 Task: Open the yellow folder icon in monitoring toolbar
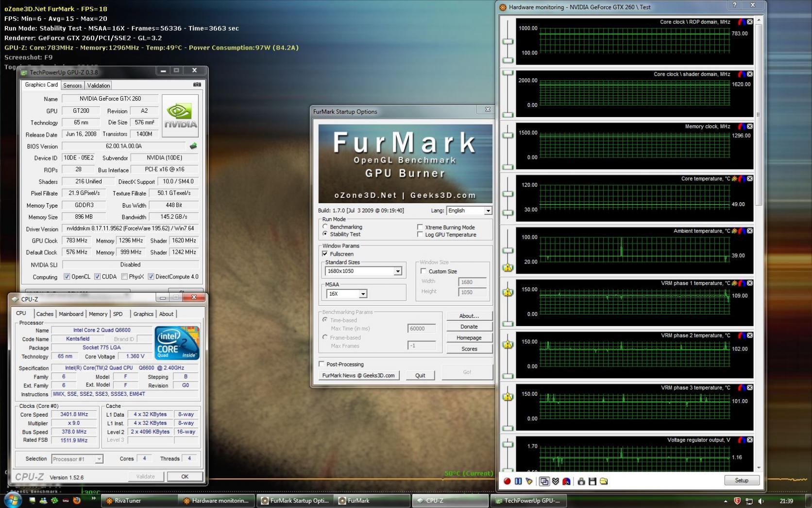[604, 481]
